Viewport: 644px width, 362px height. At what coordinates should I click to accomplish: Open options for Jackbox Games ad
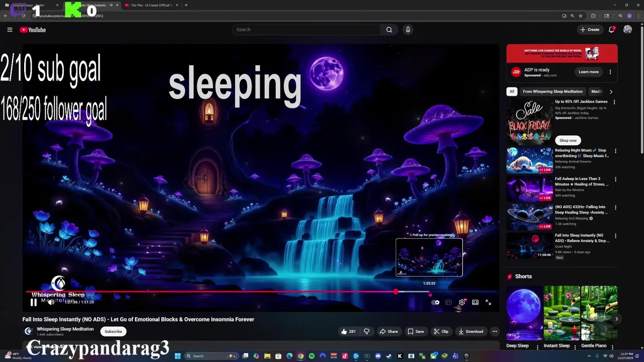pyautogui.click(x=614, y=102)
